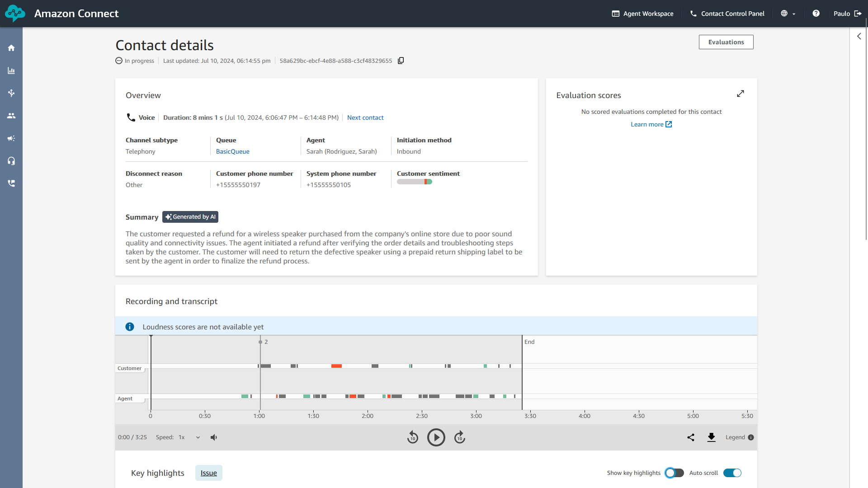Mute the recording volume
This screenshot has height=488, width=868.
[x=214, y=437]
